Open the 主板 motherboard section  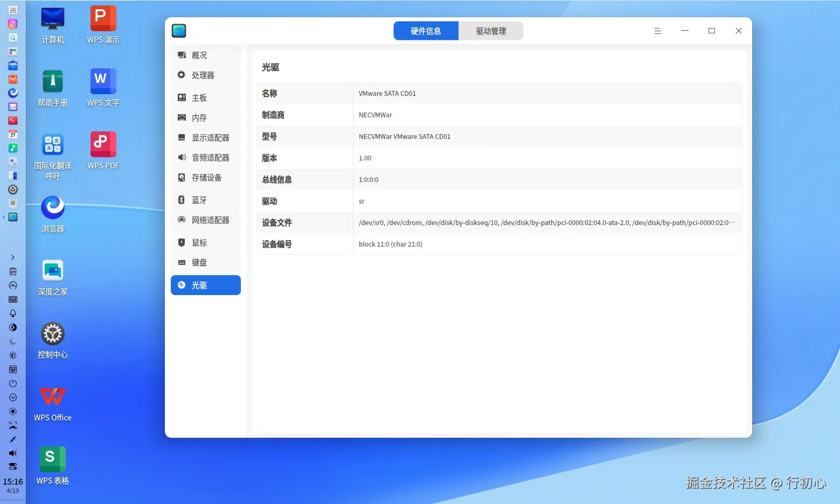(x=205, y=98)
